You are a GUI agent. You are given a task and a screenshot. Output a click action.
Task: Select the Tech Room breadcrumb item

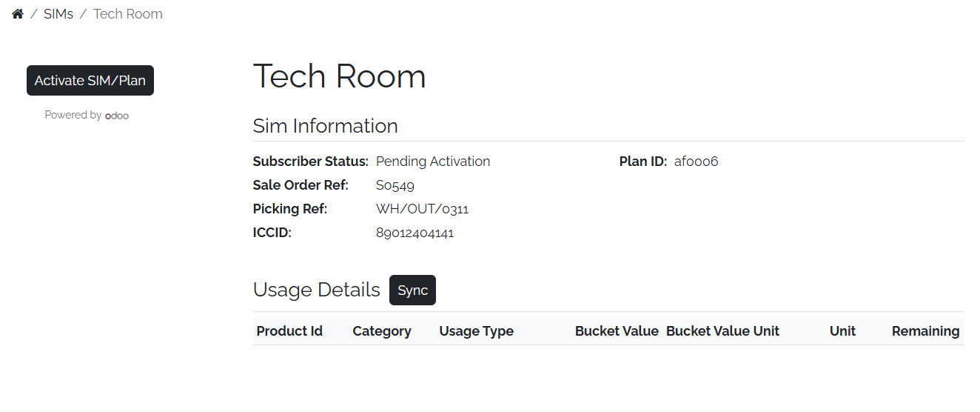128,14
